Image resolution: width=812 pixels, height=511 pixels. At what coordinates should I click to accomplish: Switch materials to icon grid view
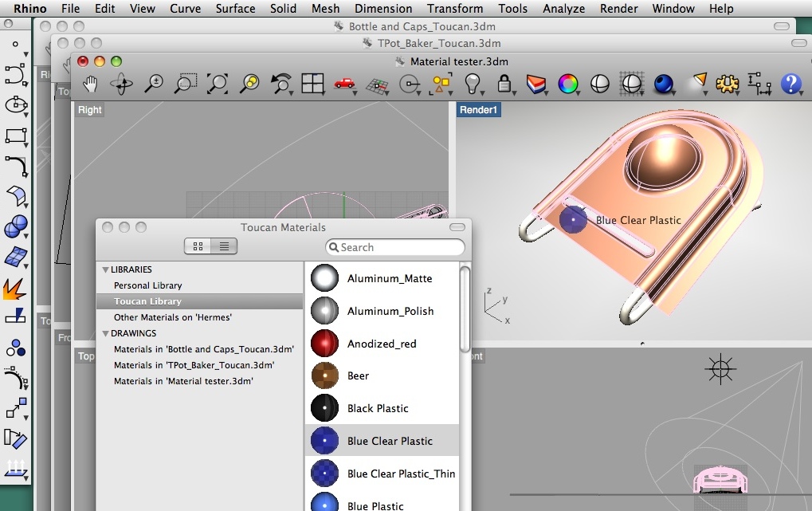(x=198, y=247)
